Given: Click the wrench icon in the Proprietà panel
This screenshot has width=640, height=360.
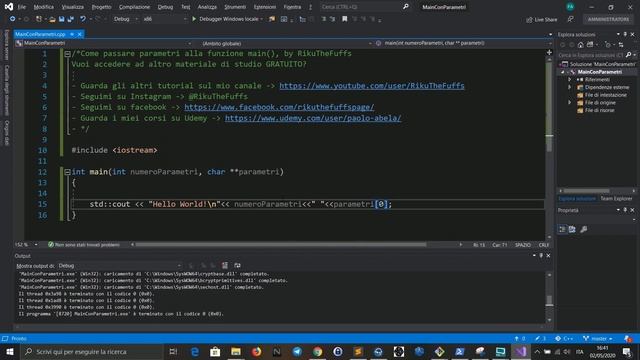Looking at the screenshot, I should click(x=584, y=229).
